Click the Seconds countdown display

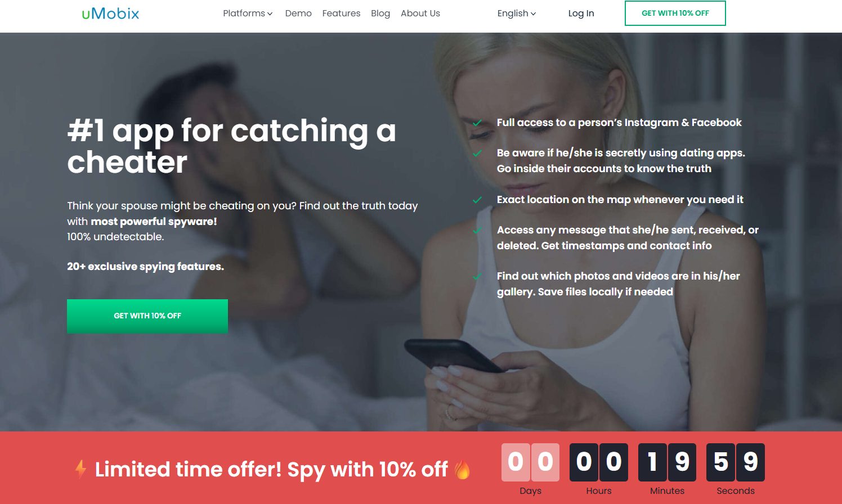[736, 462]
